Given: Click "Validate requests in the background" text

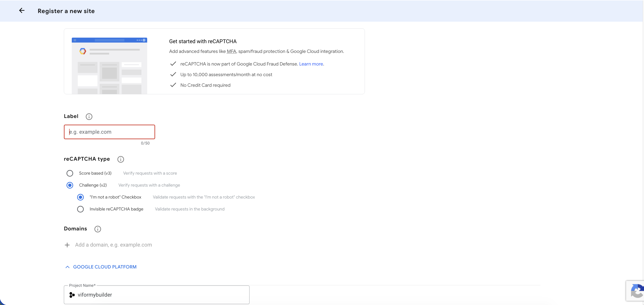Looking at the screenshot, I should click(x=190, y=209).
